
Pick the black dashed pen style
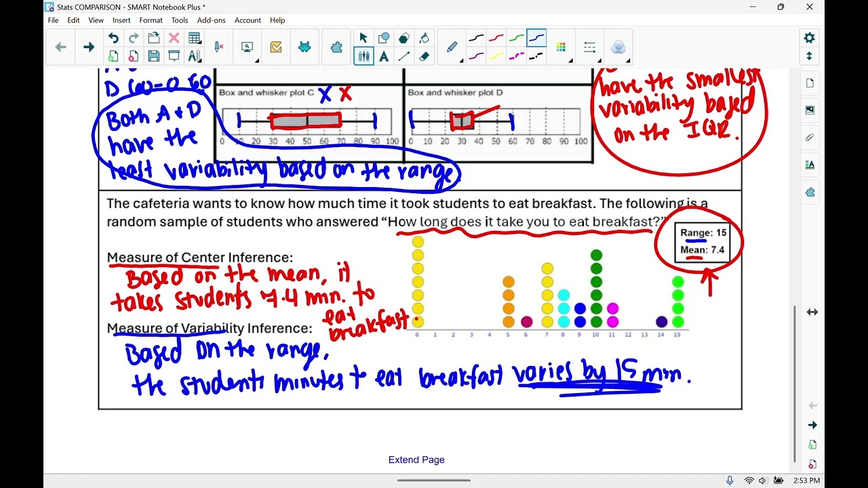point(536,56)
